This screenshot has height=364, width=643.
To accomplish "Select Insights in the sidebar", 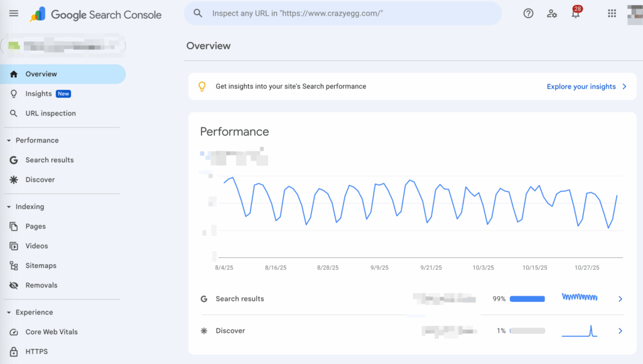I will pos(39,94).
